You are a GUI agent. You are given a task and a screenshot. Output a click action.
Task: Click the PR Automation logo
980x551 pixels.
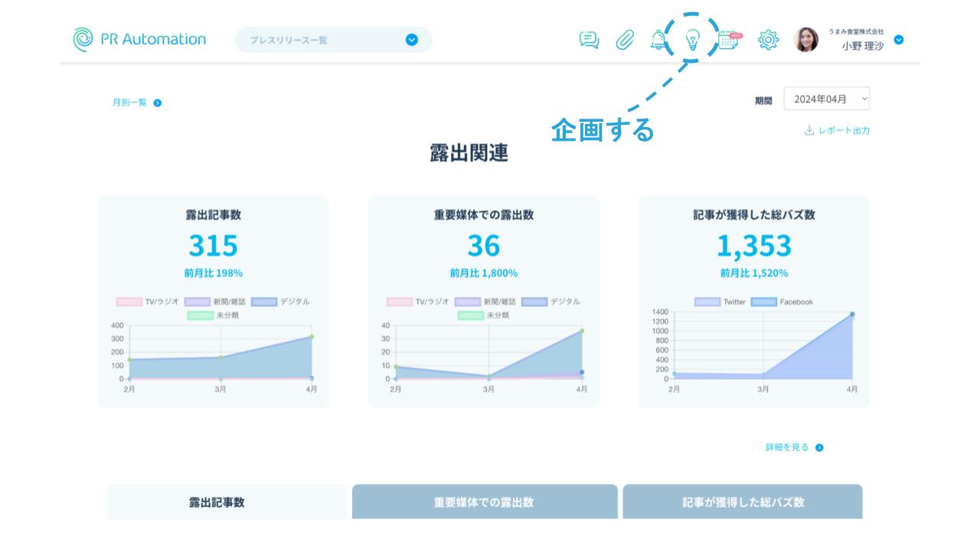pyautogui.click(x=139, y=39)
